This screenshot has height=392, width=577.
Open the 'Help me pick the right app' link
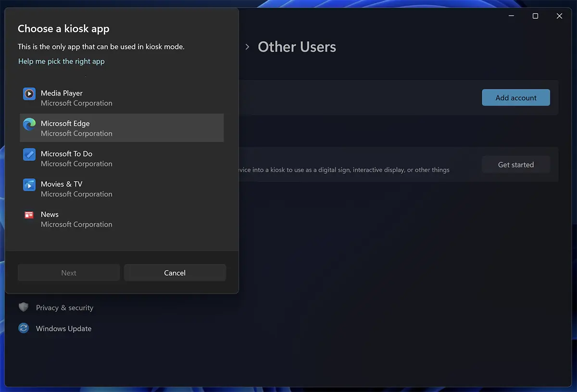pyautogui.click(x=62, y=61)
